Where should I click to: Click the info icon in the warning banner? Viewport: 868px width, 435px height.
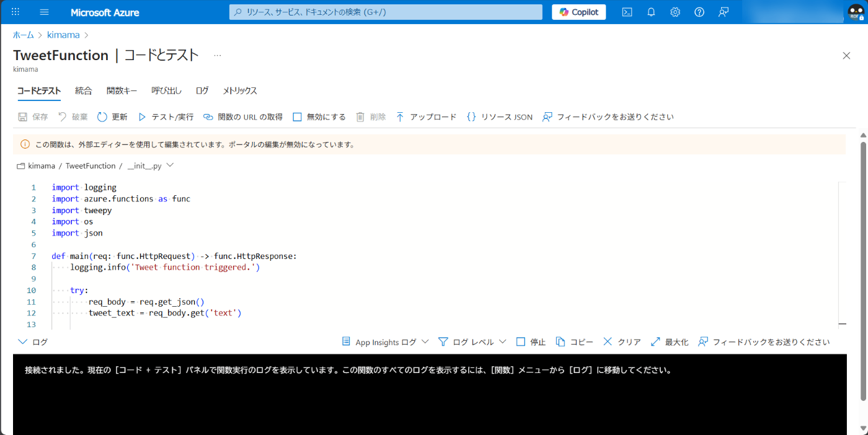pyautogui.click(x=25, y=144)
